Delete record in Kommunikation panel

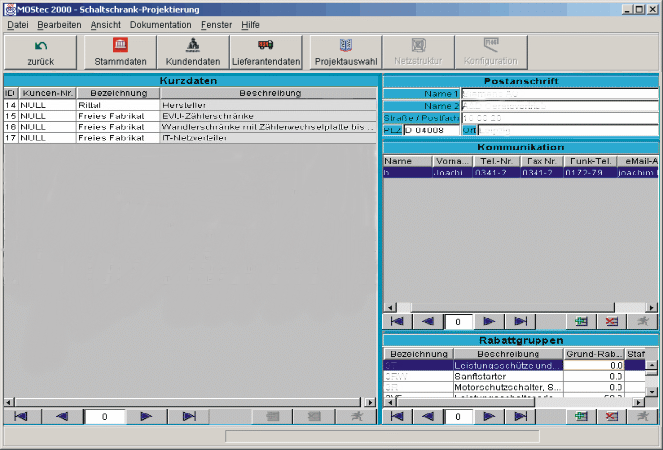click(612, 321)
